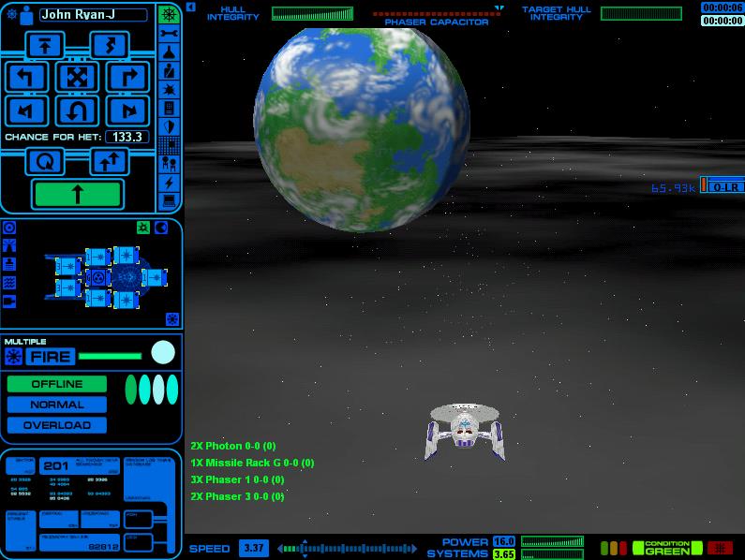This screenshot has width=745, height=560.
Task: Click the Condition Green alert button
Action: (x=667, y=548)
